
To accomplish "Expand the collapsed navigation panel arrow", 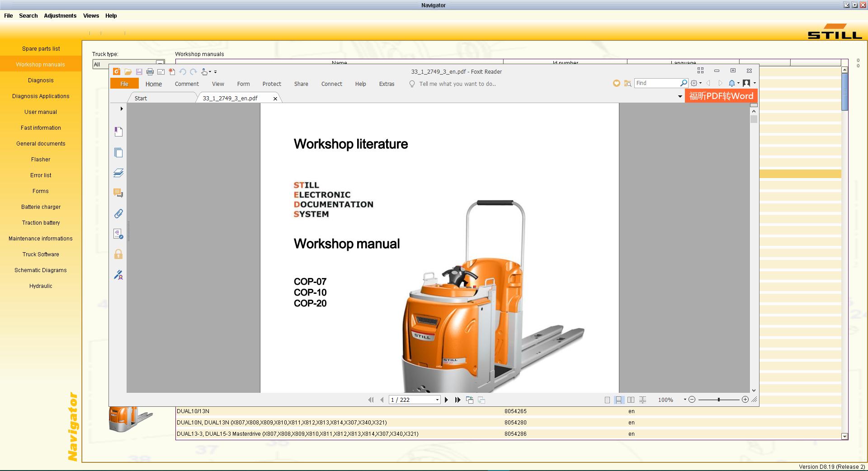I will coord(121,109).
